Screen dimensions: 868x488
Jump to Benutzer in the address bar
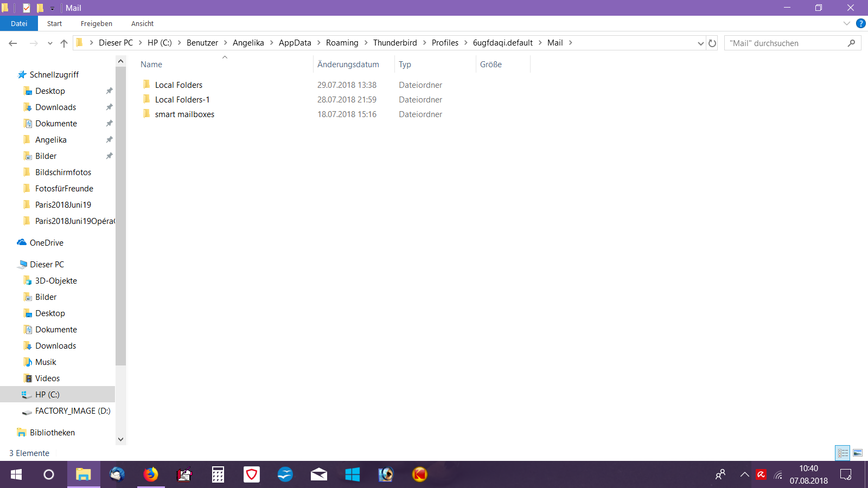point(202,43)
